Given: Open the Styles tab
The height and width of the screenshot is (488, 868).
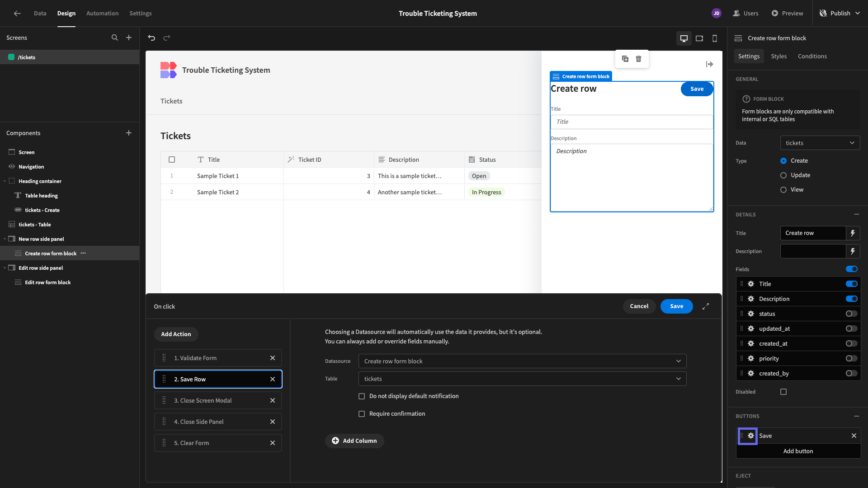Looking at the screenshot, I should (778, 56).
